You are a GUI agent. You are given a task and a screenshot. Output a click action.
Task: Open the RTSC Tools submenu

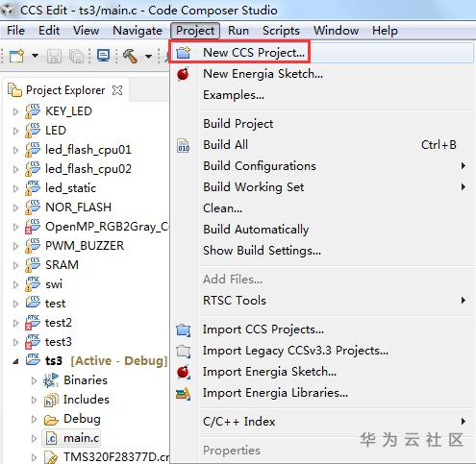[322, 301]
